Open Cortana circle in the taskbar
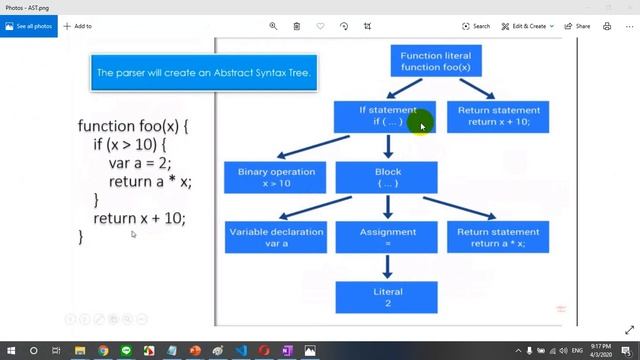640x360 pixels. tap(33, 351)
